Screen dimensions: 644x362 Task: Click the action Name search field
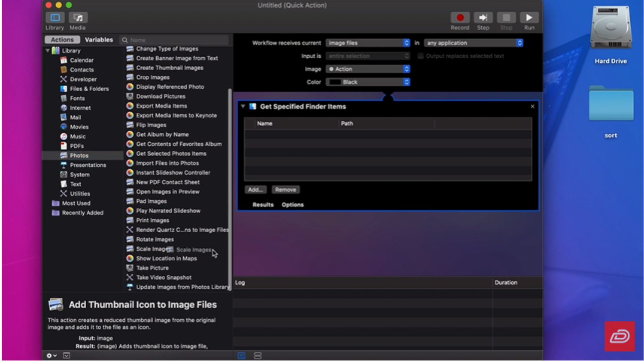[x=176, y=40]
